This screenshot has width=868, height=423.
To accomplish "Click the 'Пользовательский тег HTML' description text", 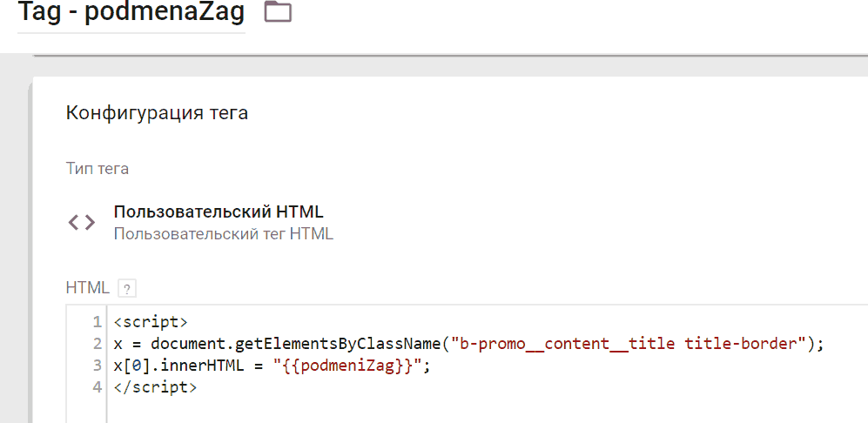I will point(224,233).
